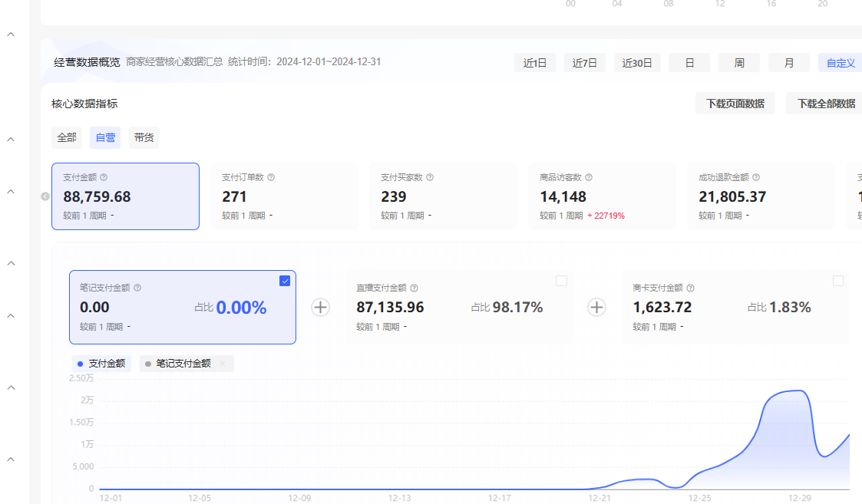Click the 12-25 x-axis label
This screenshot has width=862, height=504.
click(700, 498)
